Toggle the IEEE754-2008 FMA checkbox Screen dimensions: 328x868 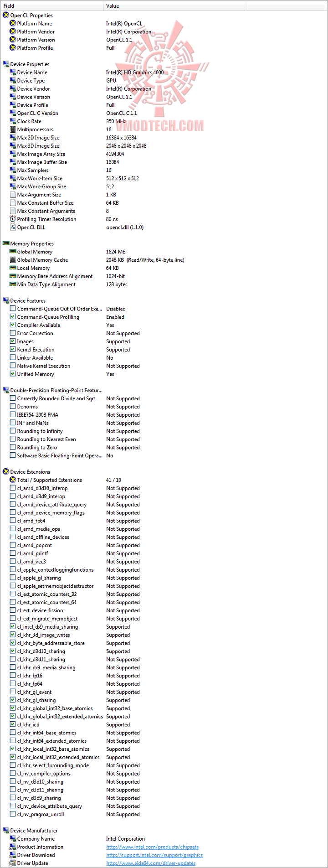point(13,415)
